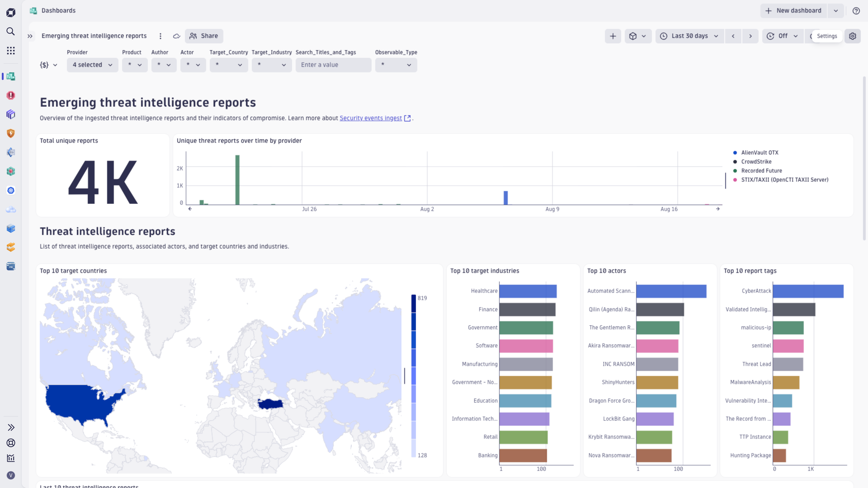The image size is (868, 488).
Task: Click the add tile plus icon
Action: [613, 36]
